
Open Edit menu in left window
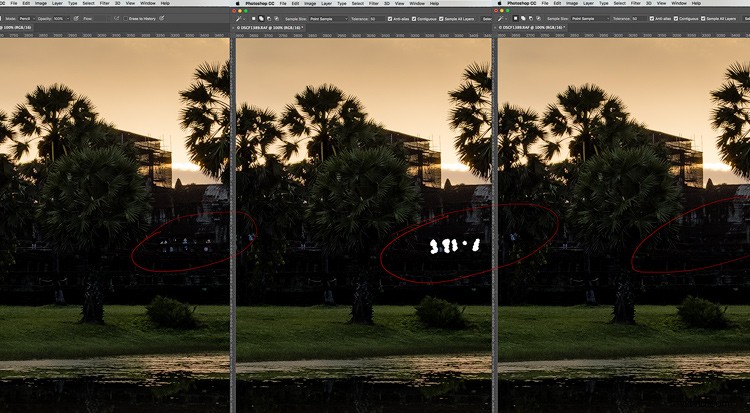tap(26, 3)
